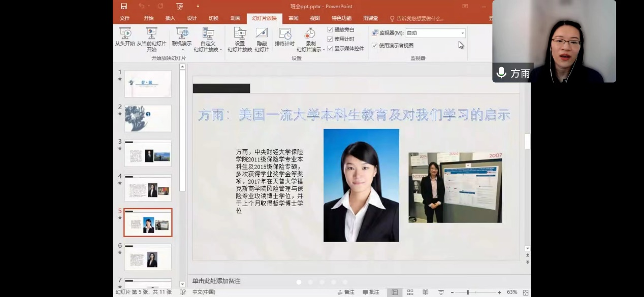Open 排练计时 rehearse timings
This screenshot has width=644, height=297.
[285, 37]
